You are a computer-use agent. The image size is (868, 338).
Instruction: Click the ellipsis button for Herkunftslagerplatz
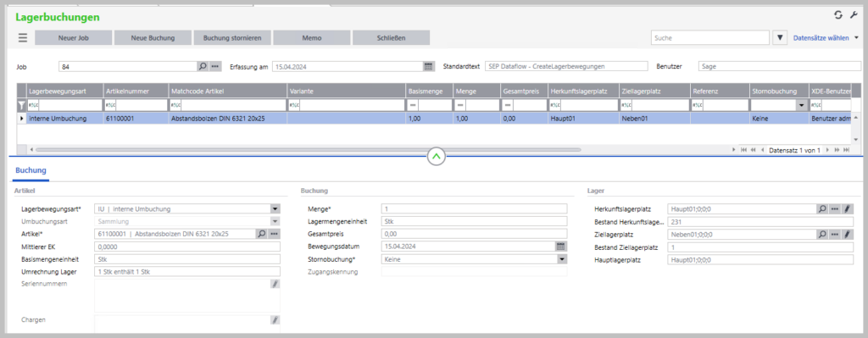(x=835, y=209)
